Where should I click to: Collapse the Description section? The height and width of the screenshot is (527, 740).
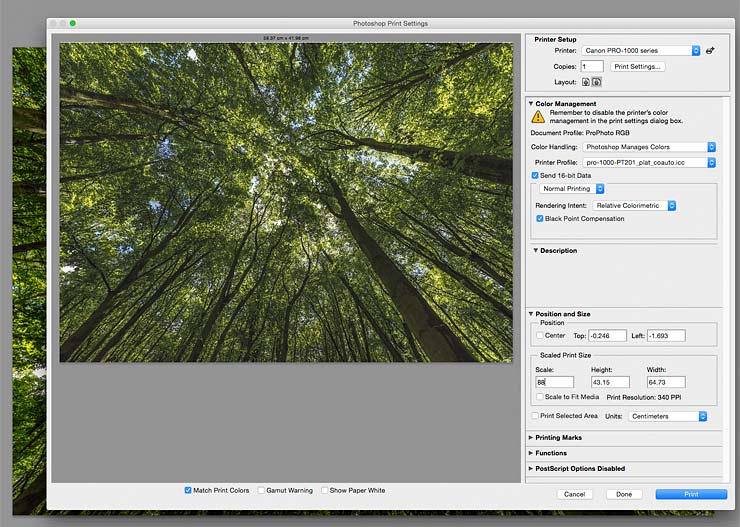(536, 251)
